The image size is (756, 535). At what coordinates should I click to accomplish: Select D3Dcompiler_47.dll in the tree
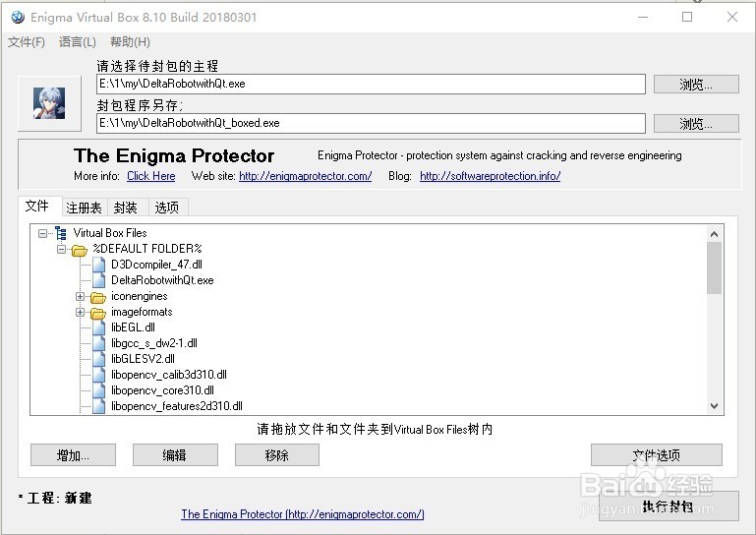[x=156, y=265]
